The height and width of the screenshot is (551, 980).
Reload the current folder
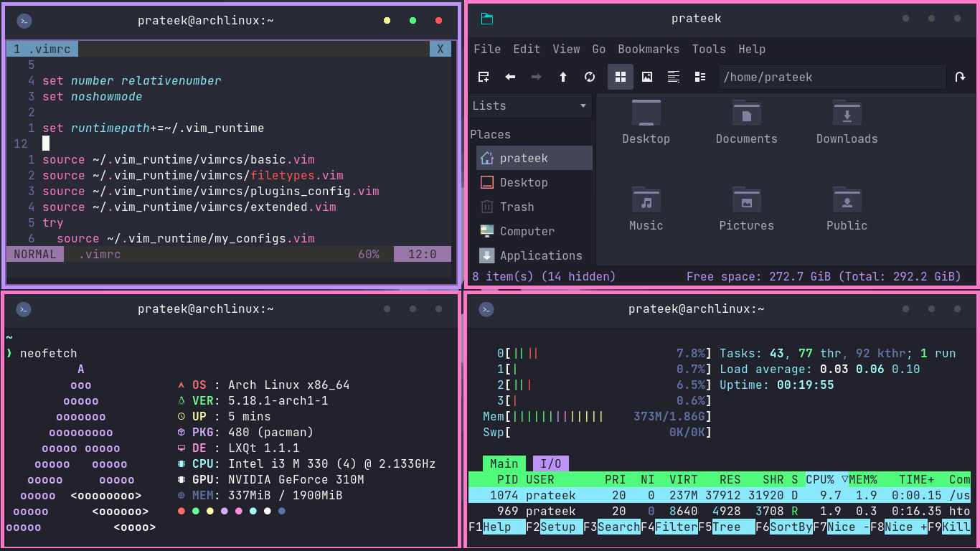tap(590, 77)
